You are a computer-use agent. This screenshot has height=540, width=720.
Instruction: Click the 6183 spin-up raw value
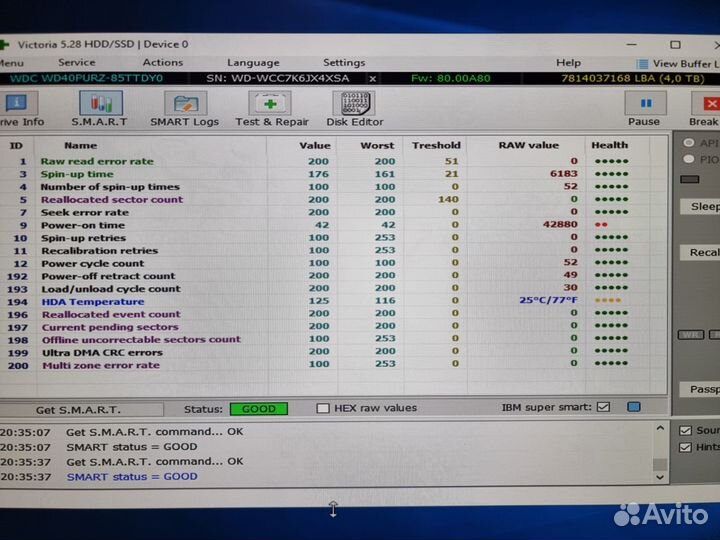563,174
